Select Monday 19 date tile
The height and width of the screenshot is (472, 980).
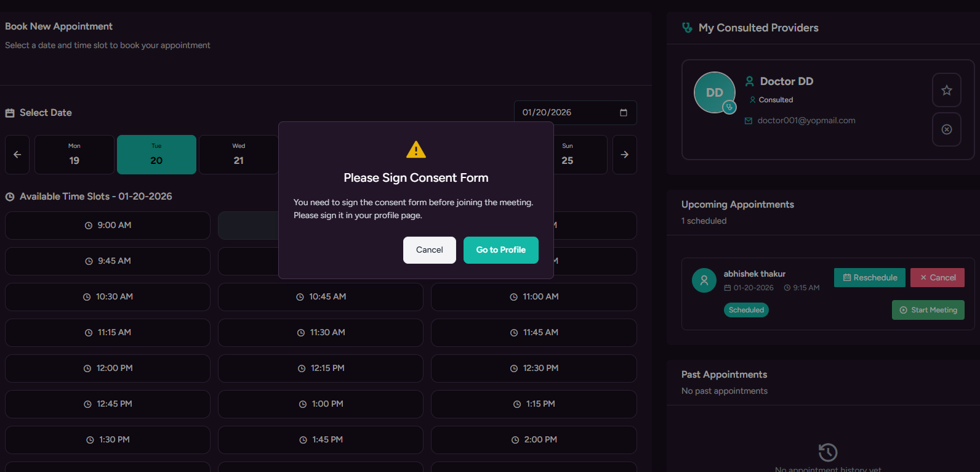tap(74, 155)
